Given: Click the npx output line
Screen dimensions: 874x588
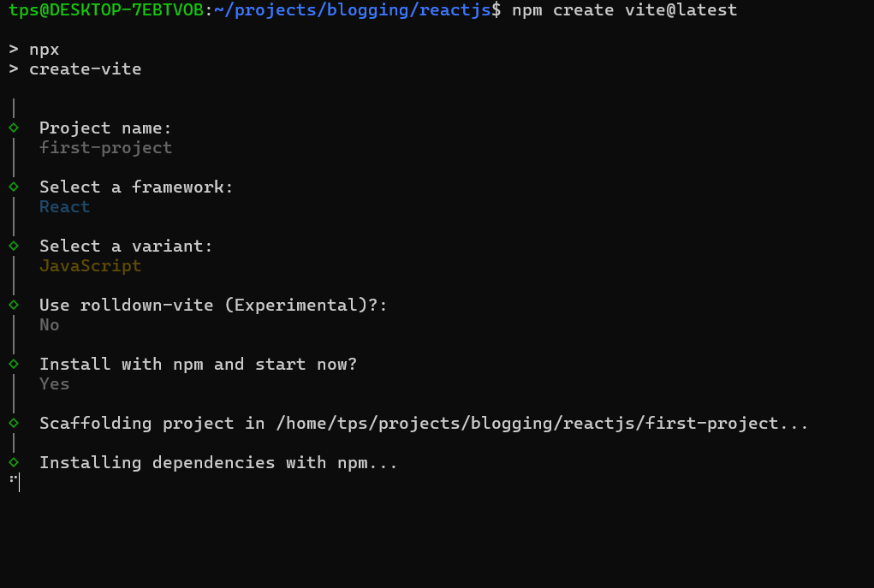Looking at the screenshot, I should pos(44,49).
